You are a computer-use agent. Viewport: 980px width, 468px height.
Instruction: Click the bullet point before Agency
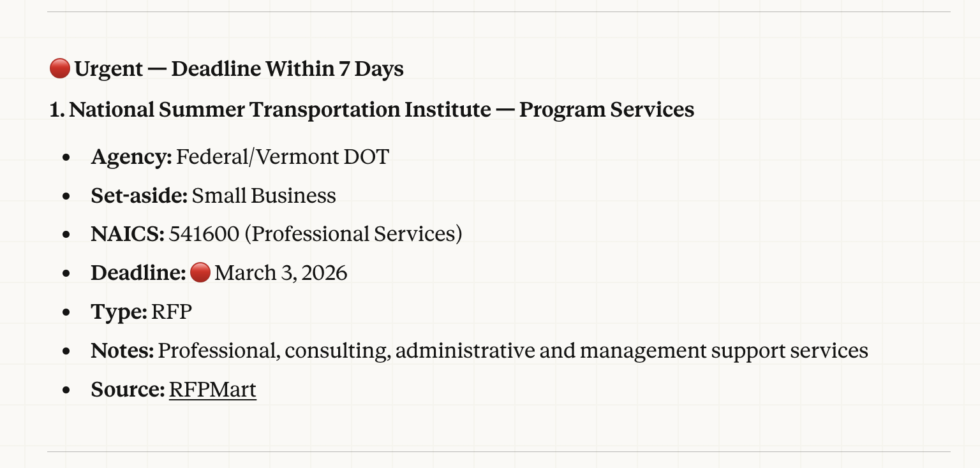click(x=66, y=157)
